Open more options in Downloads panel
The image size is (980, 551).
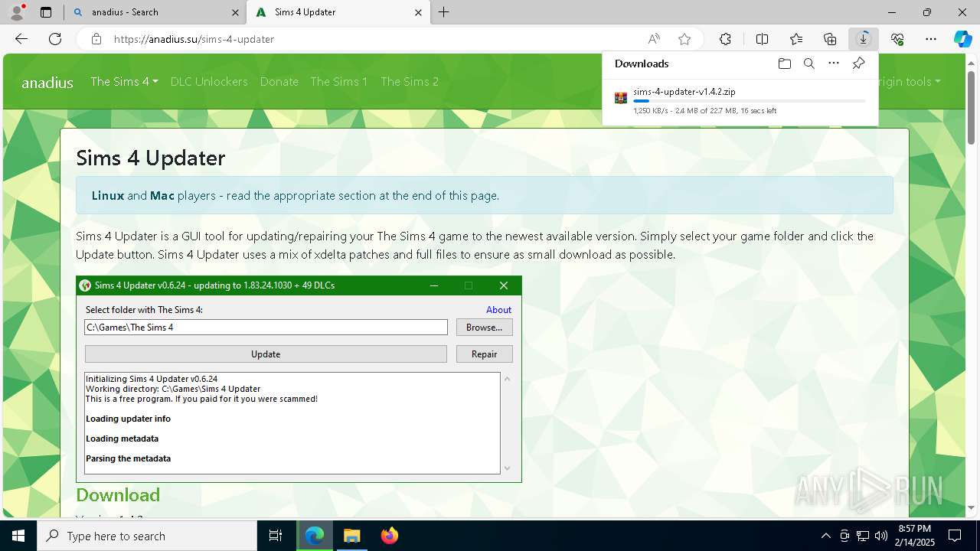pyautogui.click(x=834, y=64)
